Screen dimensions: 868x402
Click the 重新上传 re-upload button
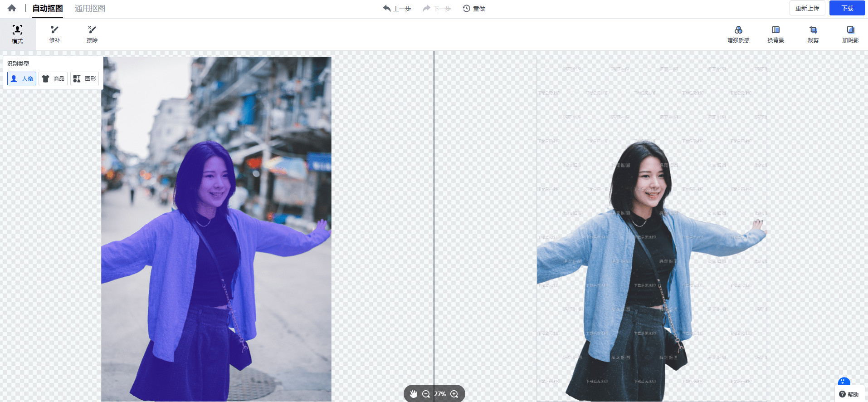pyautogui.click(x=807, y=8)
